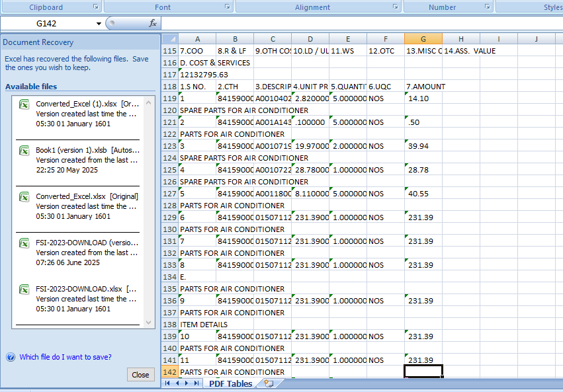Close the Document Recovery pane

[140, 374]
